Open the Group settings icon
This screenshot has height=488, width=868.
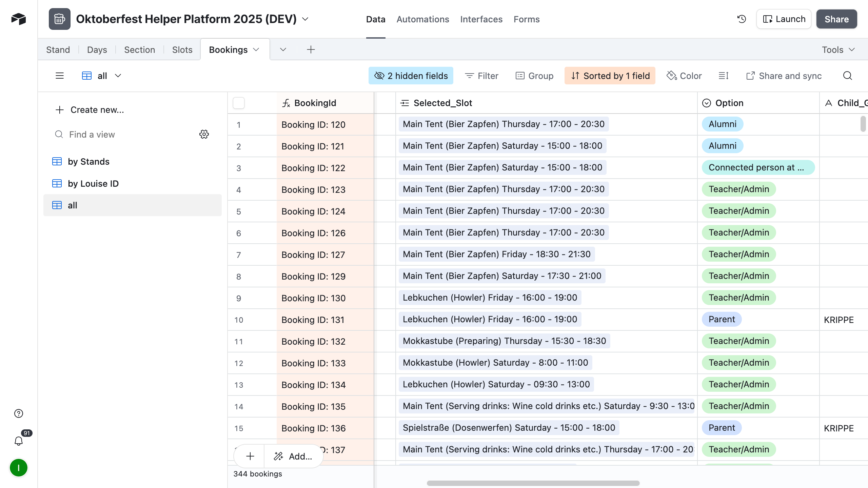pos(519,76)
